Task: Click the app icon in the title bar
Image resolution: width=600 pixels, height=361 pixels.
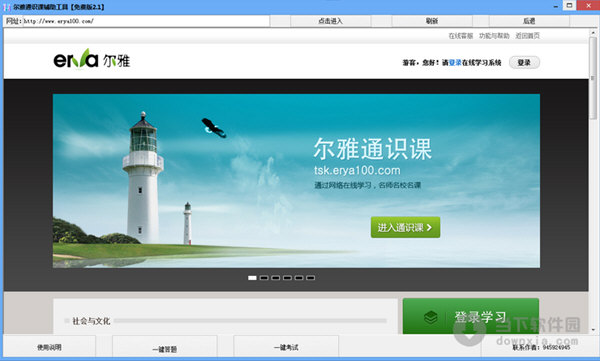Action: 7,7
